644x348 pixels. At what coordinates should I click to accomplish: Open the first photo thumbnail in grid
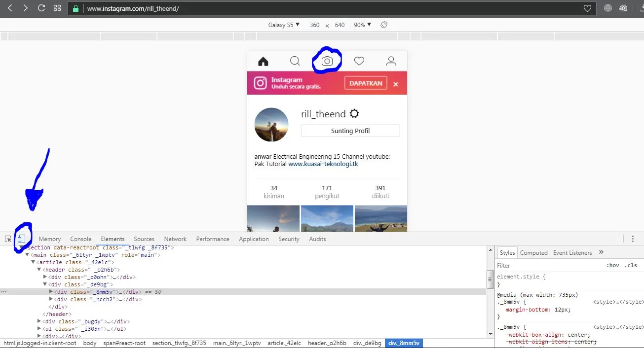273,219
